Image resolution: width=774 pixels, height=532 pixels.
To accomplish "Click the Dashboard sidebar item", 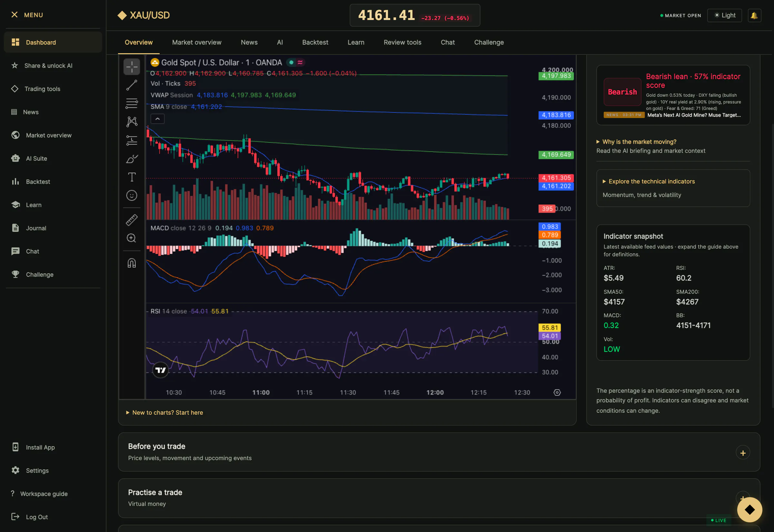I will (53, 42).
